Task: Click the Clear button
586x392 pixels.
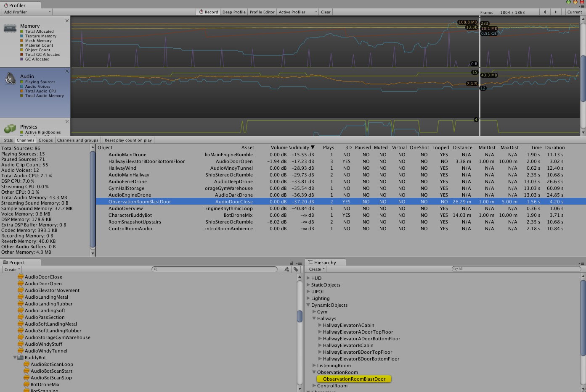Action: coord(326,12)
